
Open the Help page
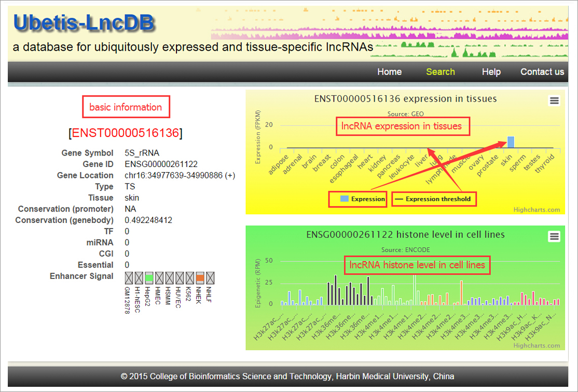point(491,72)
